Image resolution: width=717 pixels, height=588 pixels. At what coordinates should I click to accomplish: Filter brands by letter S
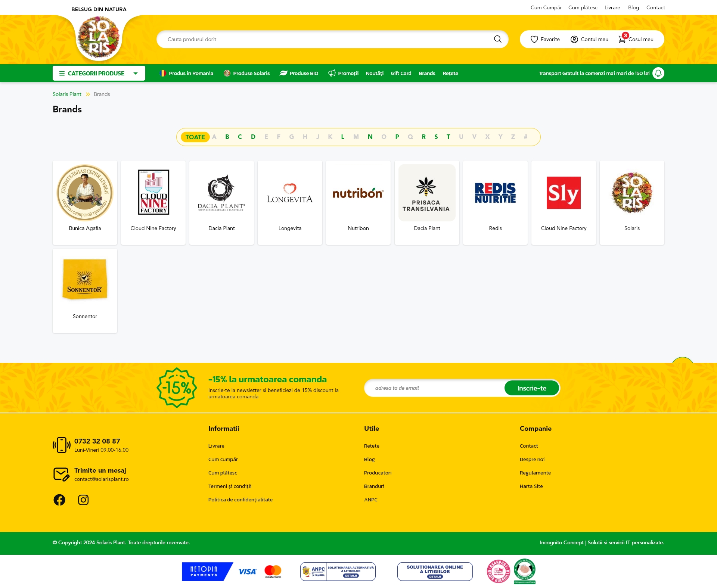pos(436,137)
